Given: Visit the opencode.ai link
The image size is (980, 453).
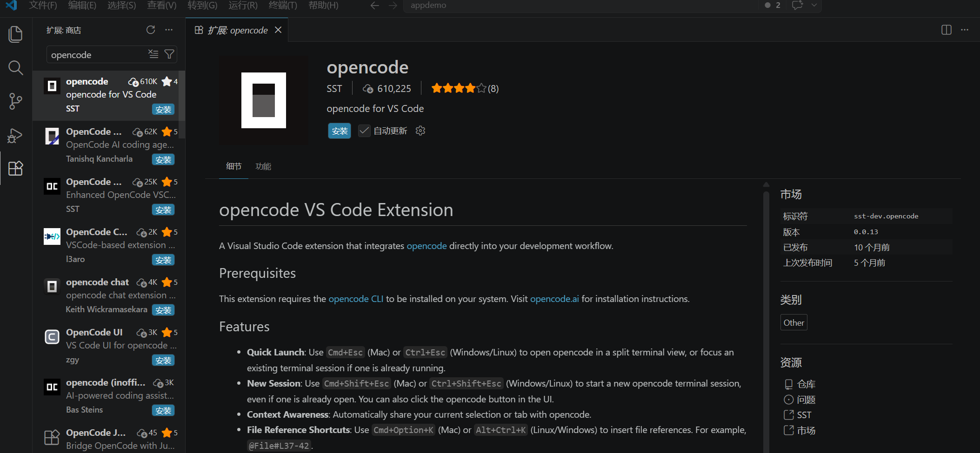Looking at the screenshot, I should click(x=554, y=299).
